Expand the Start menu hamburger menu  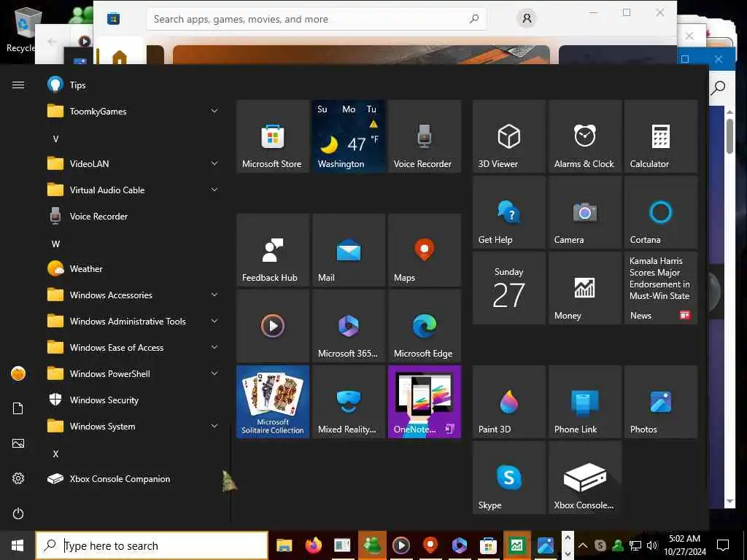(18, 85)
